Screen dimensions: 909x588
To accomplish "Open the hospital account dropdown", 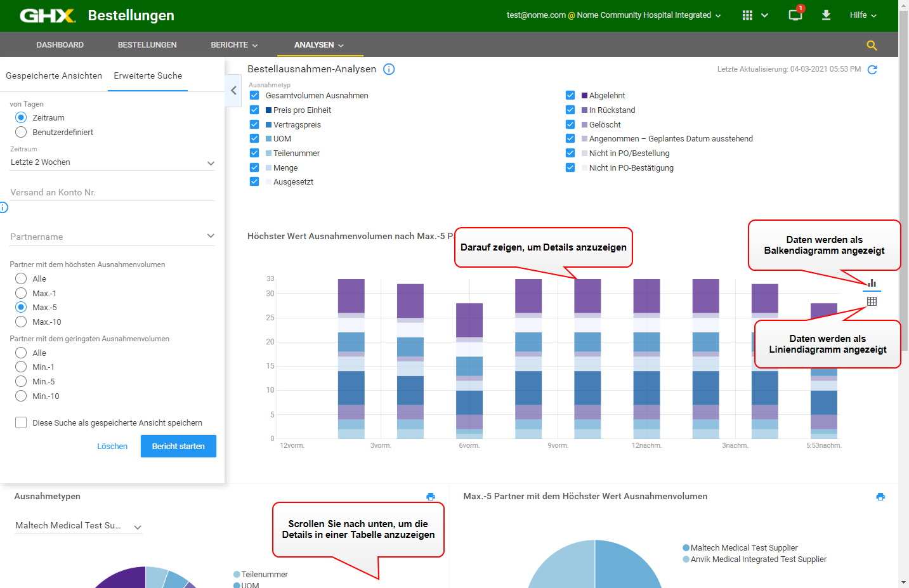I will (613, 15).
